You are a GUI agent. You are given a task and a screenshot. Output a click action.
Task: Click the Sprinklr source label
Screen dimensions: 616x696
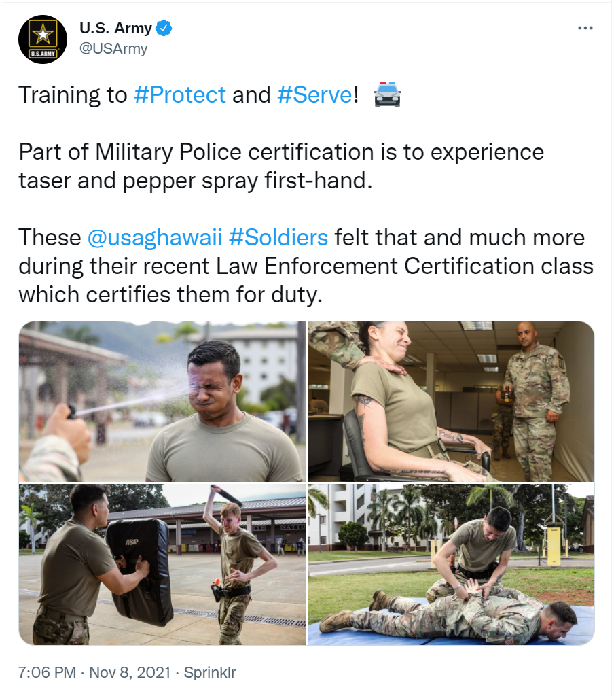[210, 672]
